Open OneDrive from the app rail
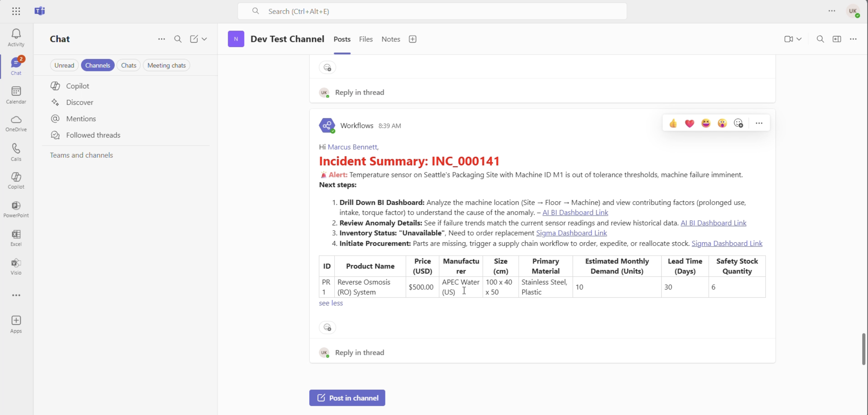868x415 pixels. point(16,123)
